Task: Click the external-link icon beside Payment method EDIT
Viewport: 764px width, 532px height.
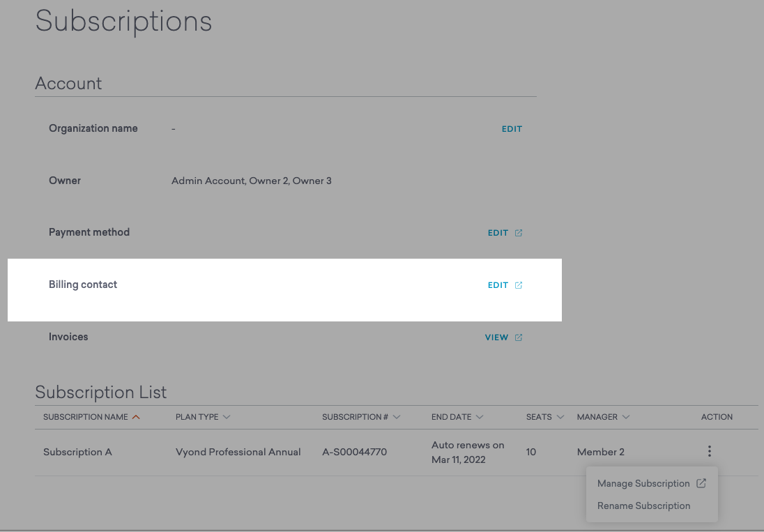Action: tap(518, 232)
